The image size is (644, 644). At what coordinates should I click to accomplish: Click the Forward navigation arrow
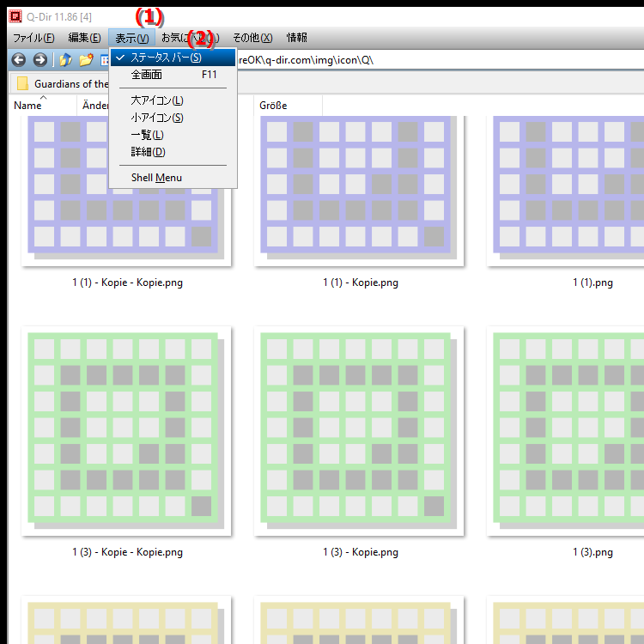(39, 60)
